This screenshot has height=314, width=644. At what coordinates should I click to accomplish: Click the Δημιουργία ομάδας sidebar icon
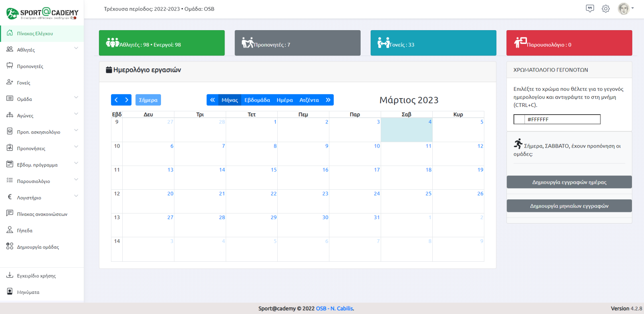(10, 246)
